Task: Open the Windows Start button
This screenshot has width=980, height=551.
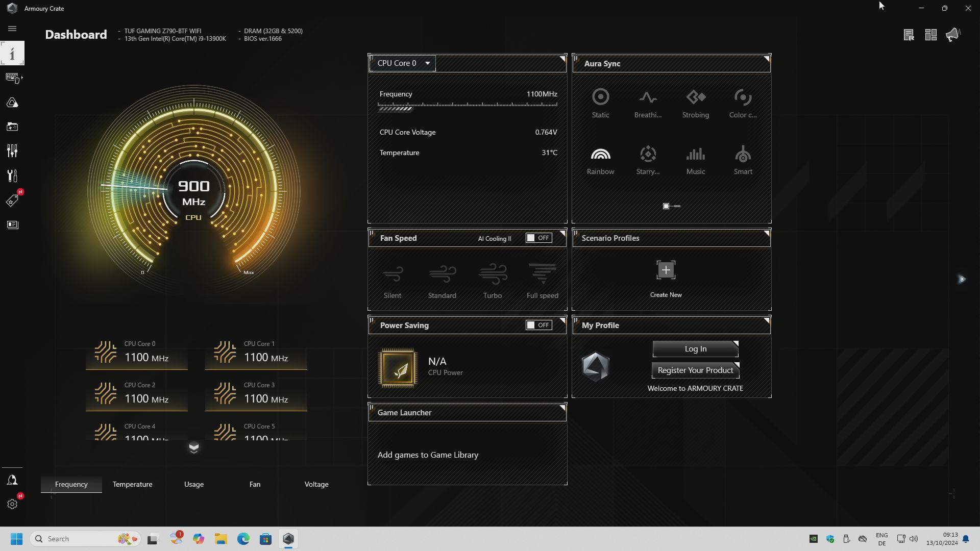Action: tap(16, 539)
